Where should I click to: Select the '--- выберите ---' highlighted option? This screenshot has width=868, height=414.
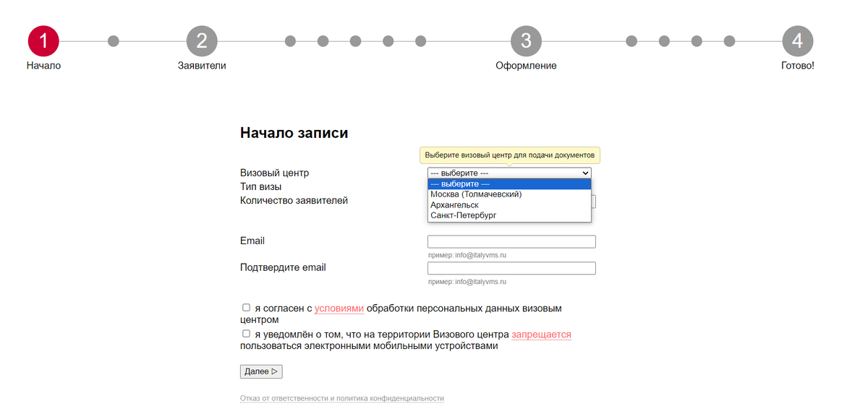tap(509, 184)
